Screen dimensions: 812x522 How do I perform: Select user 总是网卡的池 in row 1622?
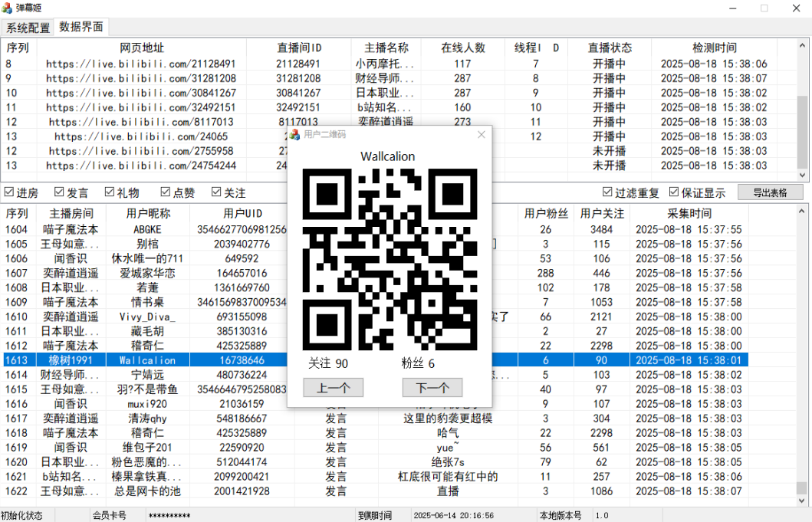pos(147,491)
